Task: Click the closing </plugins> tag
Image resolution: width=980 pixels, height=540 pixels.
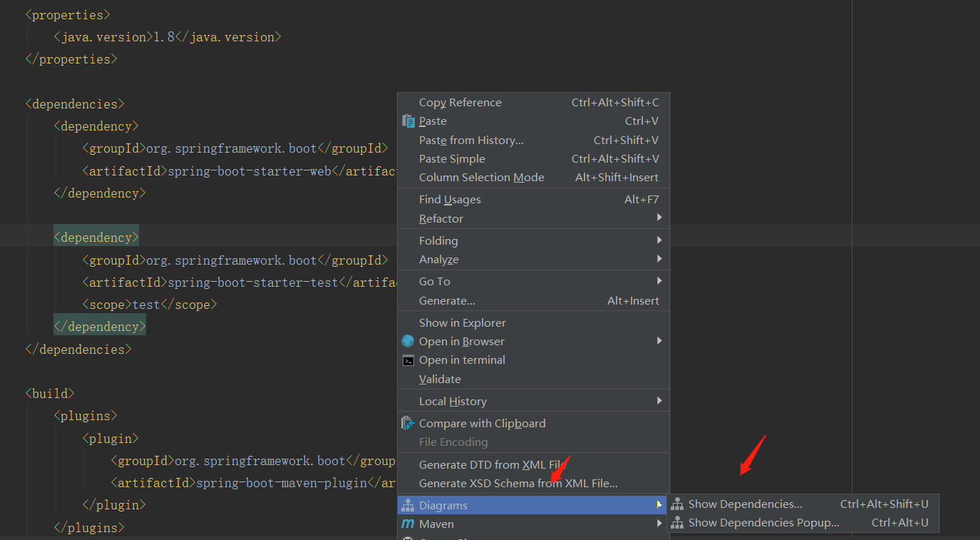Action: tap(89, 528)
